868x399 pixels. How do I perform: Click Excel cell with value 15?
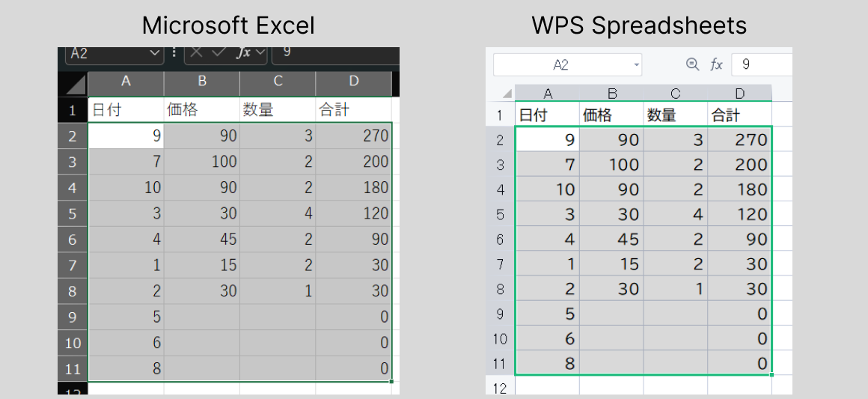(202, 265)
